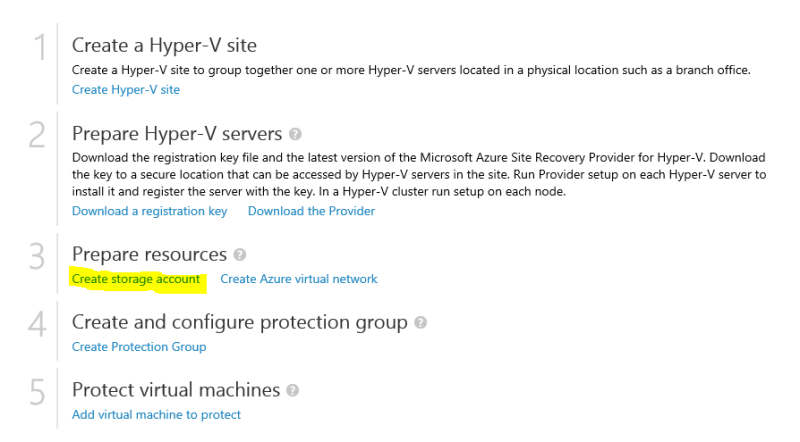Select the Prepare Hyper-V servers heading
The image size is (800, 442).
pyautogui.click(x=177, y=133)
